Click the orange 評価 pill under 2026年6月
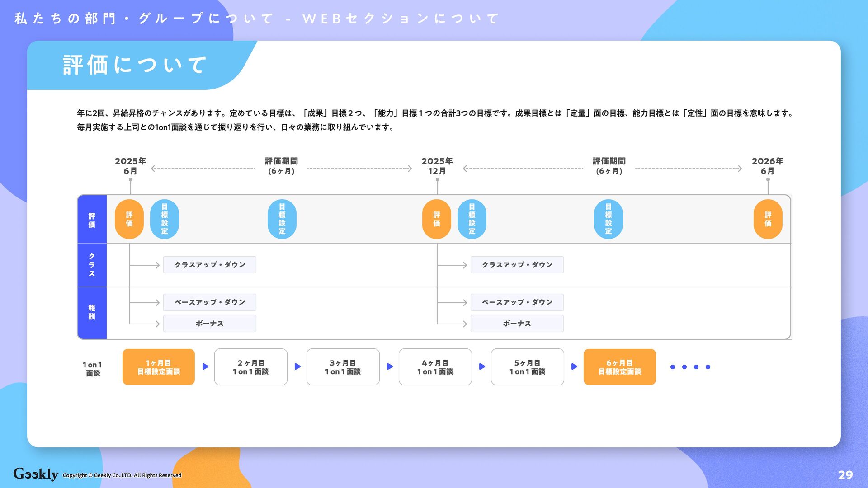Screen dimensions: 868x488 tap(768, 219)
